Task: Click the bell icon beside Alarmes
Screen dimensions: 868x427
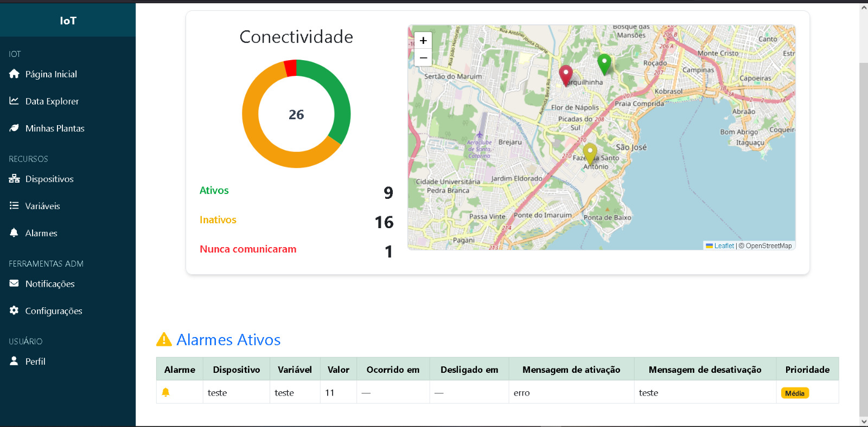Action: coord(14,232)
